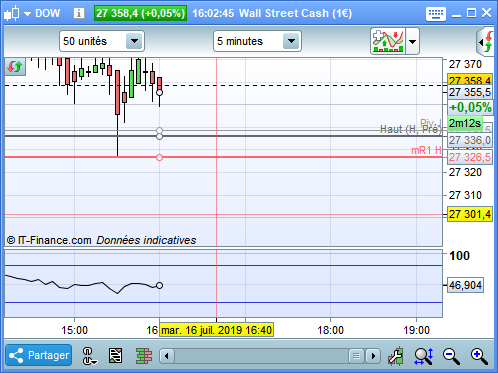
Task: Open the order book bars icon
Action: pos(144,356)
